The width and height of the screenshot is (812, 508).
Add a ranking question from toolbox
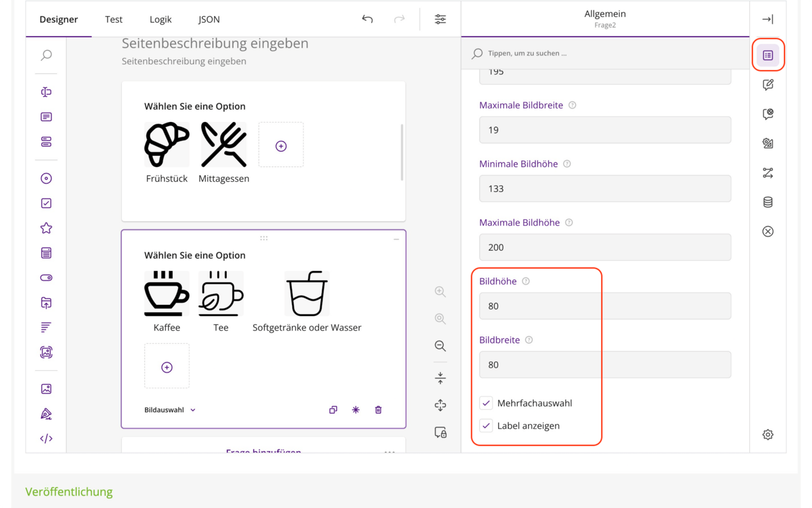click(46, 327)
